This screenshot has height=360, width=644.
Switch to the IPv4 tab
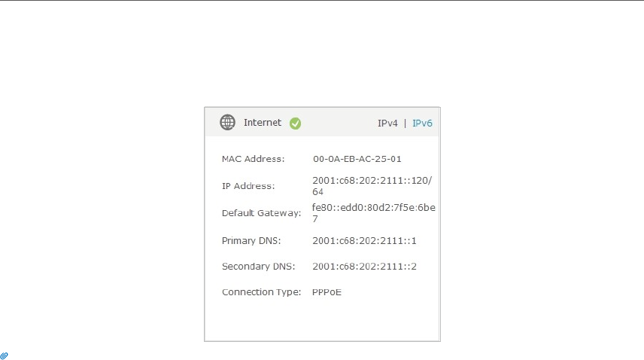click(x=387, y=124)
